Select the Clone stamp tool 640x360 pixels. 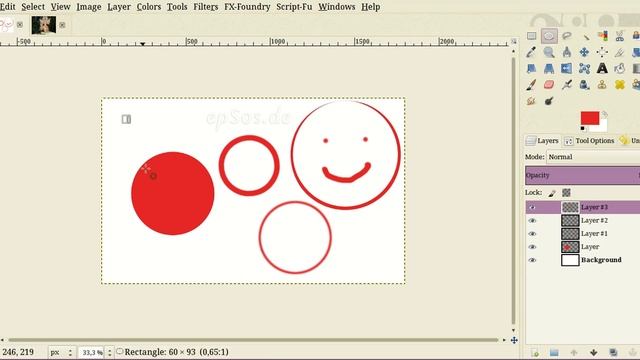(x=602, y=85)
